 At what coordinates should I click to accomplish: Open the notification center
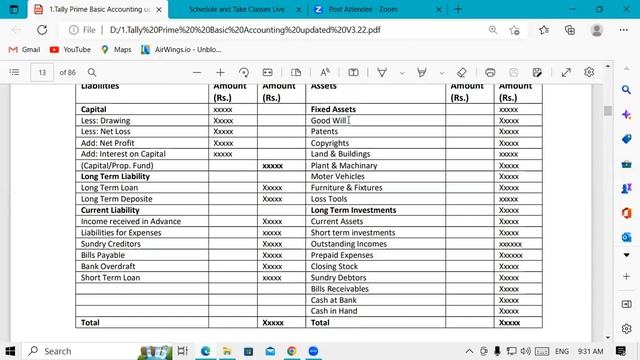coord(621,351)
